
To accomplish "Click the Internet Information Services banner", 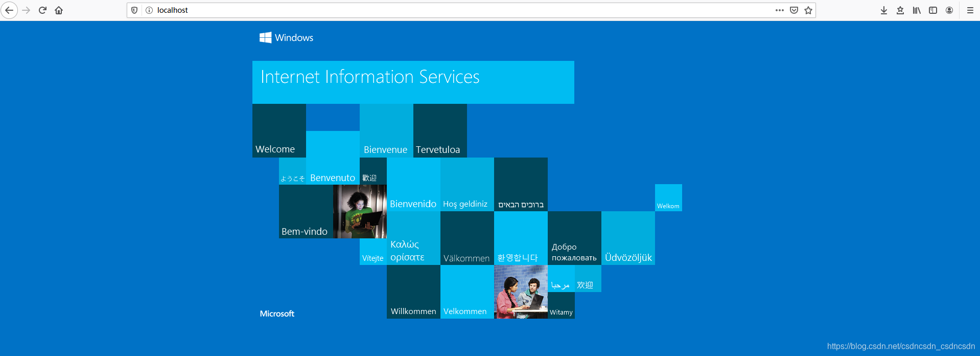I will tap(413, 82).
